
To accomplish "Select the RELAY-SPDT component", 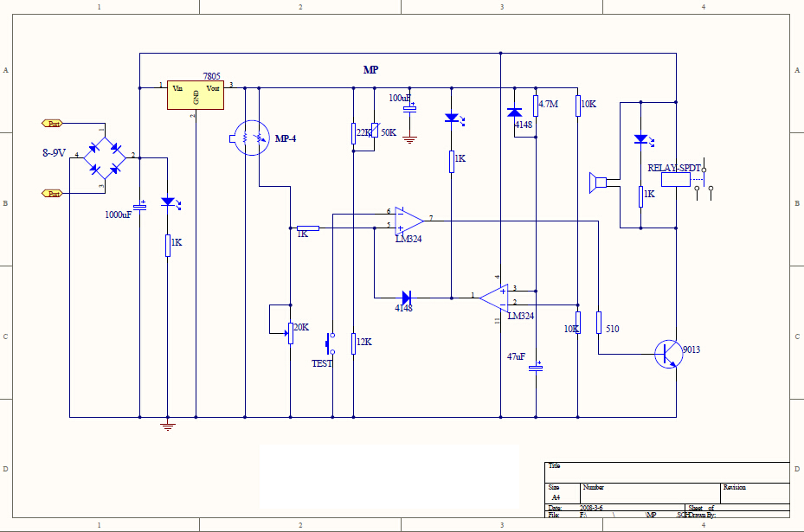I will [676, 179].
